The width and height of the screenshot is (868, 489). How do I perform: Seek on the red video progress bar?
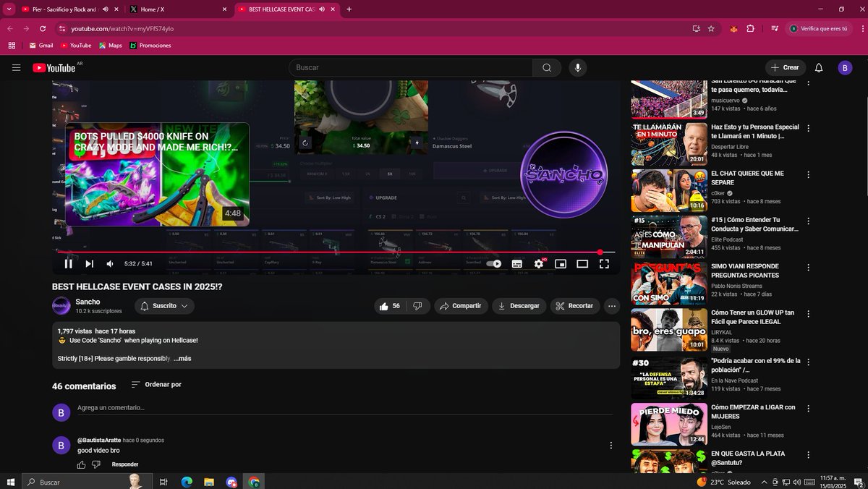tap(336, 252)
